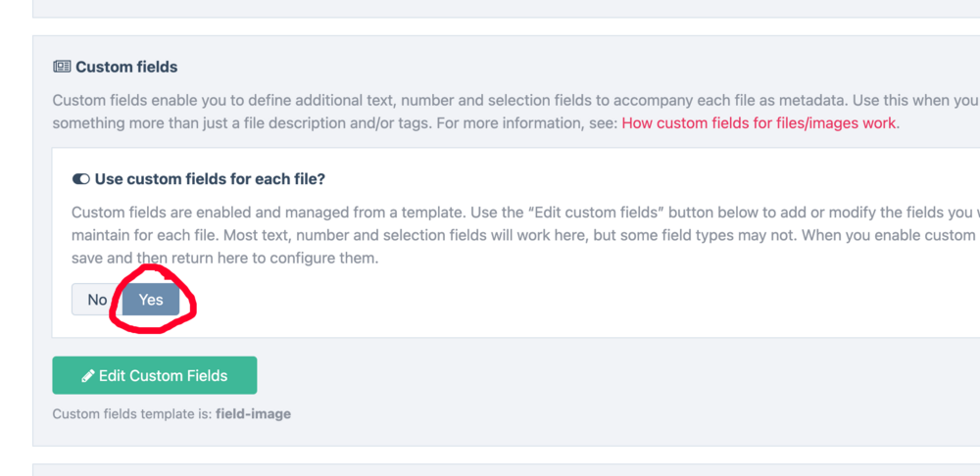The width and height of the screenshot is (980, 476).
Task: Click the paragraph starting "Custom fields enable you"
Action: pos(392,100)
